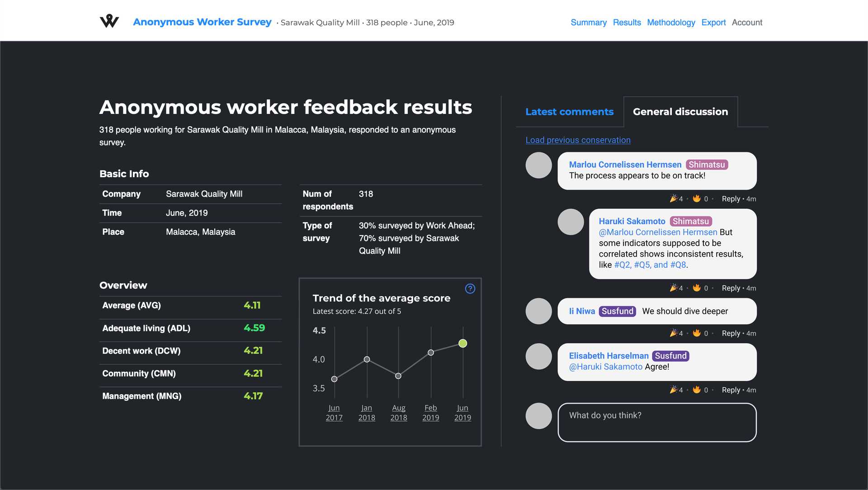Reply to Marlou's comment
868x490 pixels.
click(x=731, y=199)
